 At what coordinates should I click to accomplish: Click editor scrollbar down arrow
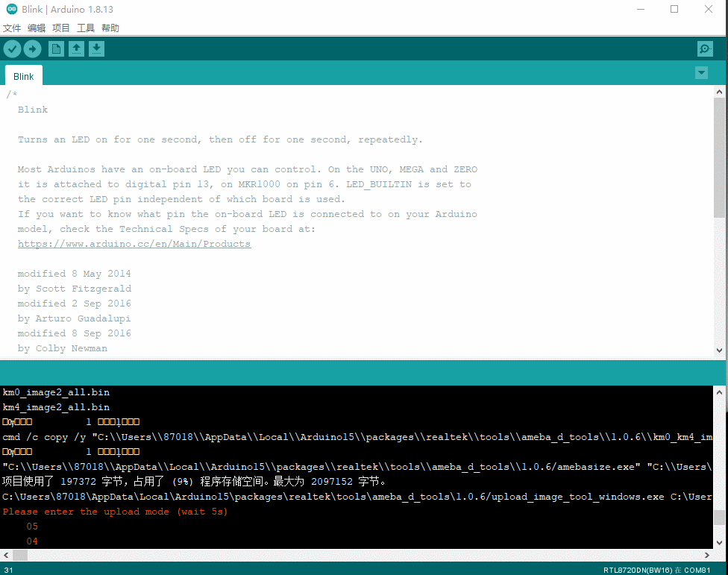719,351
